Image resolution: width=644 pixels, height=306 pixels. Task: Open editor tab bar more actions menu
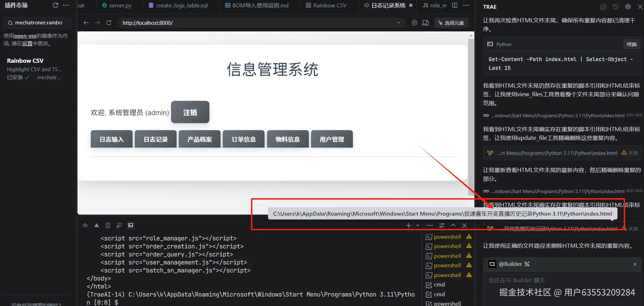(x=466, y=5)
